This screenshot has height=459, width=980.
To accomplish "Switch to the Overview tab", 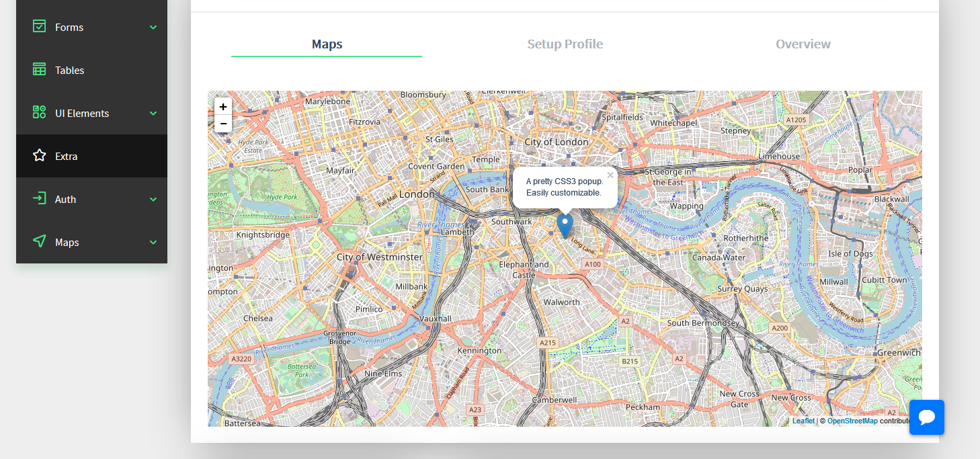I will (803, 44).
